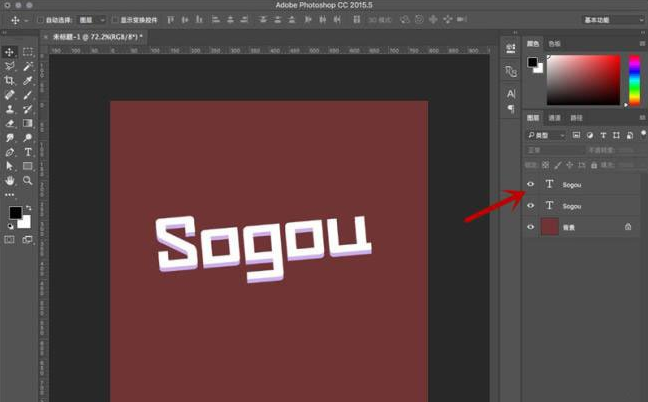Hide the background layer via eye icon
This screenshot has height=402, width=648.
click(531, 227)
